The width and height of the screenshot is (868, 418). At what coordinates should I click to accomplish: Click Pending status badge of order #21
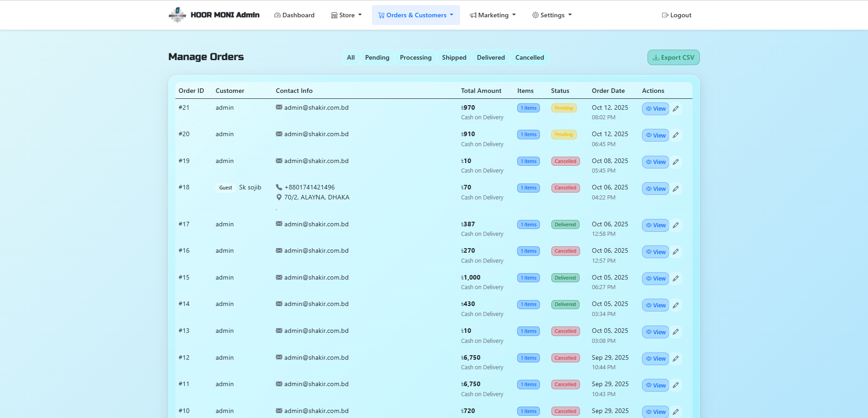564,108
